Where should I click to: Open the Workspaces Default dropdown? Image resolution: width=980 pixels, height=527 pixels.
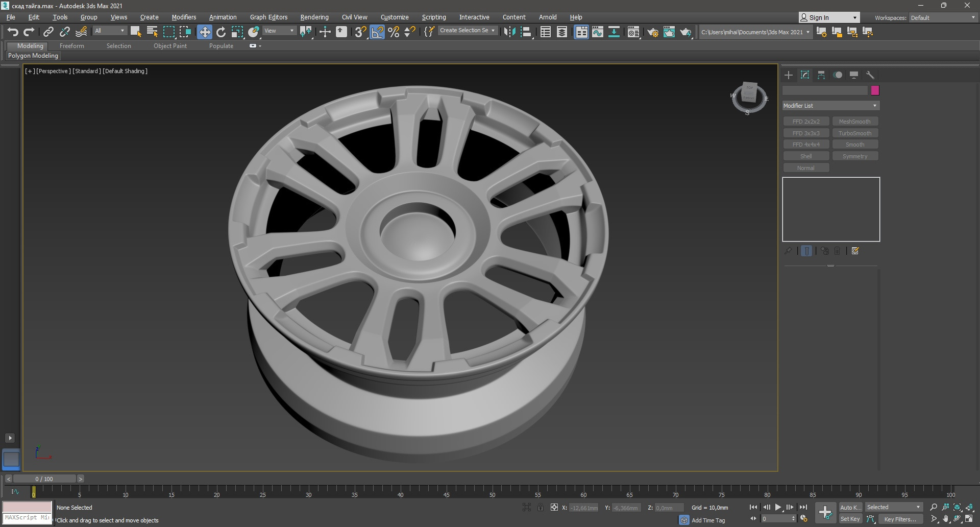click(942, 17)
